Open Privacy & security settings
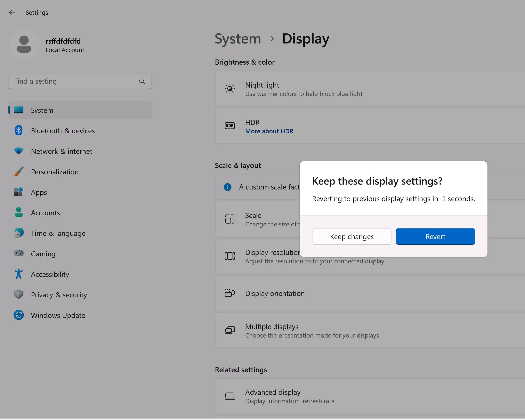 (x=59, y=295)
